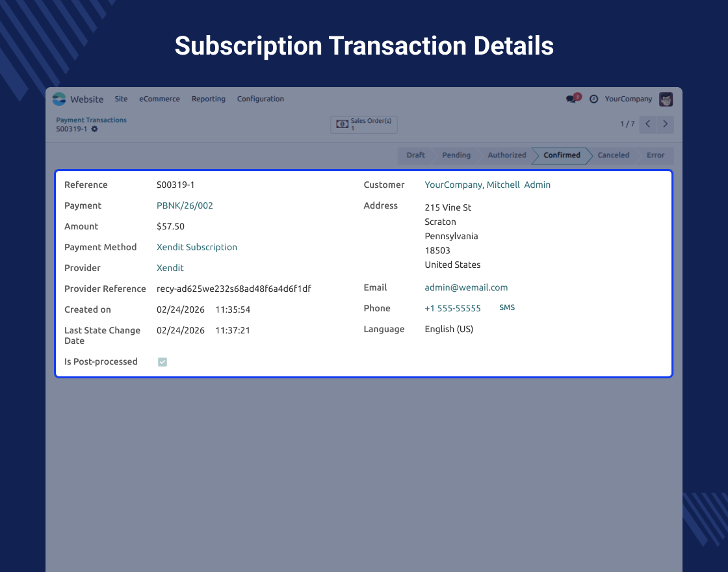Go to the previous record arrow
The image size is (728, 572).
pyautogui.click(x=647, y=124)
